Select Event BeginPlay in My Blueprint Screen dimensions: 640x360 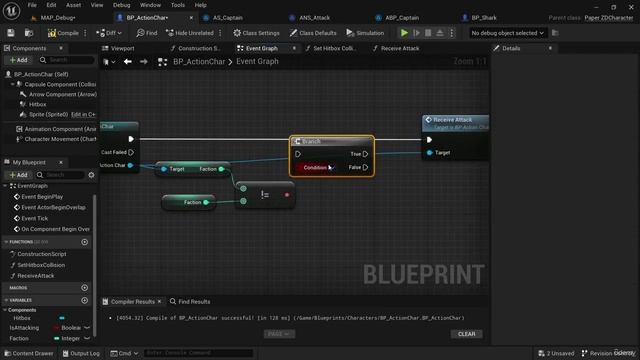(x=42, y=197)
